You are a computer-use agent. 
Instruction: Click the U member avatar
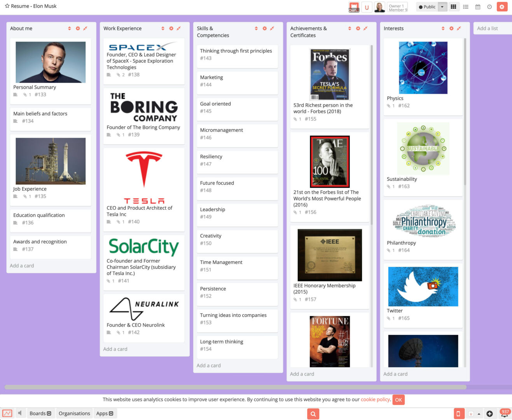[x=367, y=7]
